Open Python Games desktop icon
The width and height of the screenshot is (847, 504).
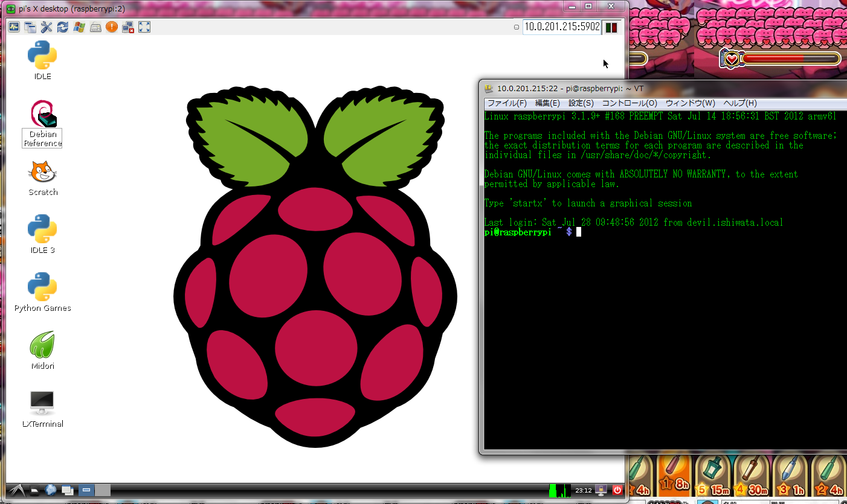pyautogui.click(x=42, y=292)
